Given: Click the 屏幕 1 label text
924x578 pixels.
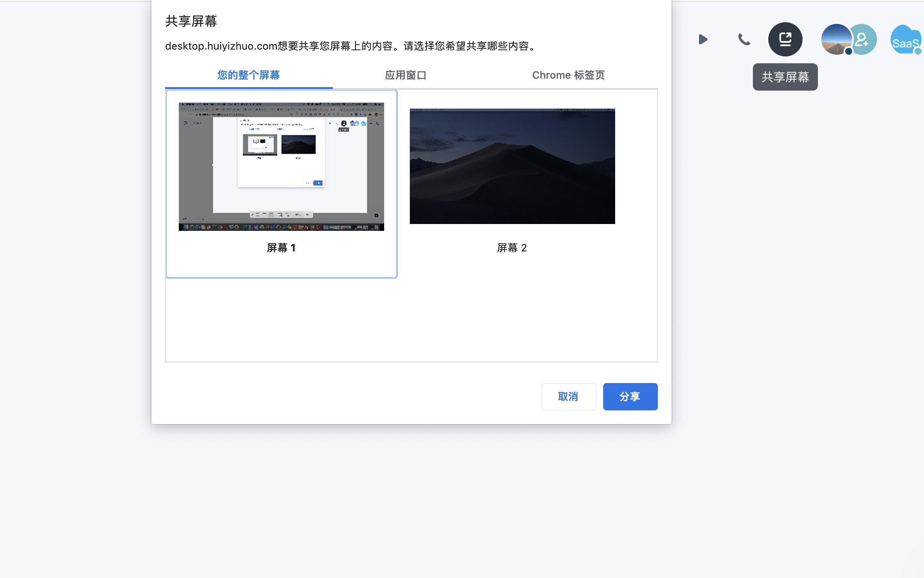Looking at the screenshot, I should (281, 248).
